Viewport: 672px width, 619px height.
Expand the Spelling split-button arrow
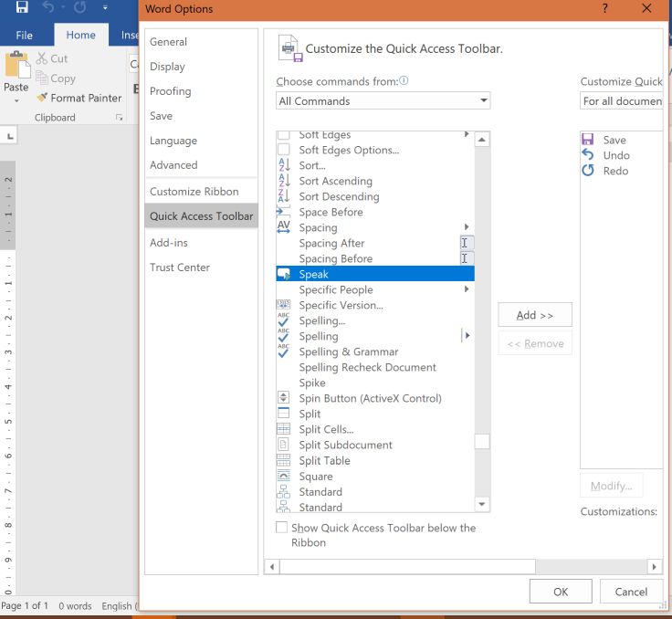[467, 336]
